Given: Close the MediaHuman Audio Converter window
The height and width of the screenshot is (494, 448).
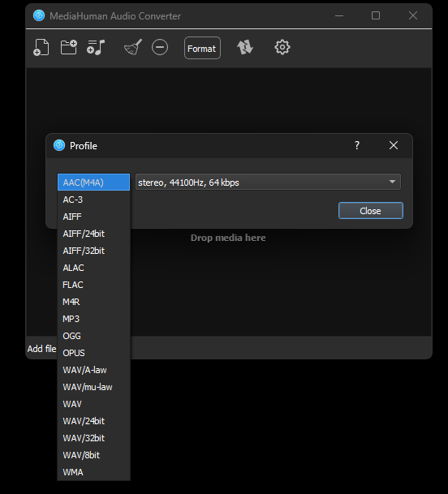Looking at the screenshot, I should 413,15.
